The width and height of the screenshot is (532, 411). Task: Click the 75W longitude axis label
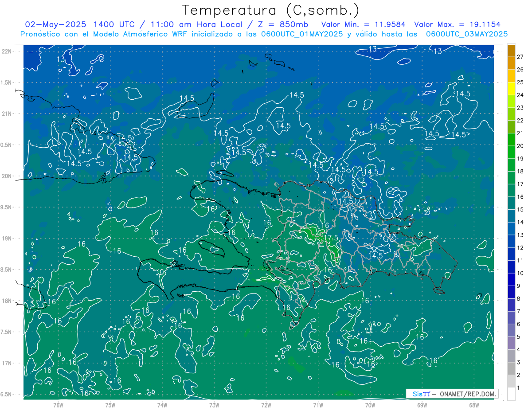point(110,405)
